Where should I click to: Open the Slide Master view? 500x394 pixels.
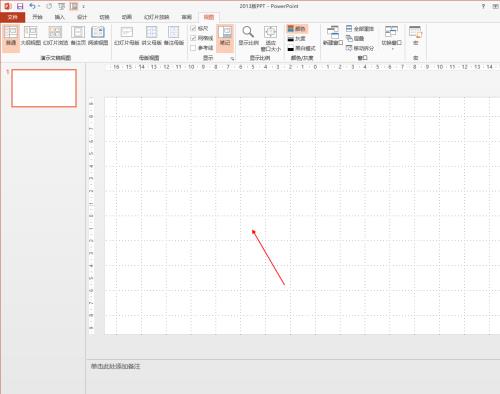click(x=126, y=36)
